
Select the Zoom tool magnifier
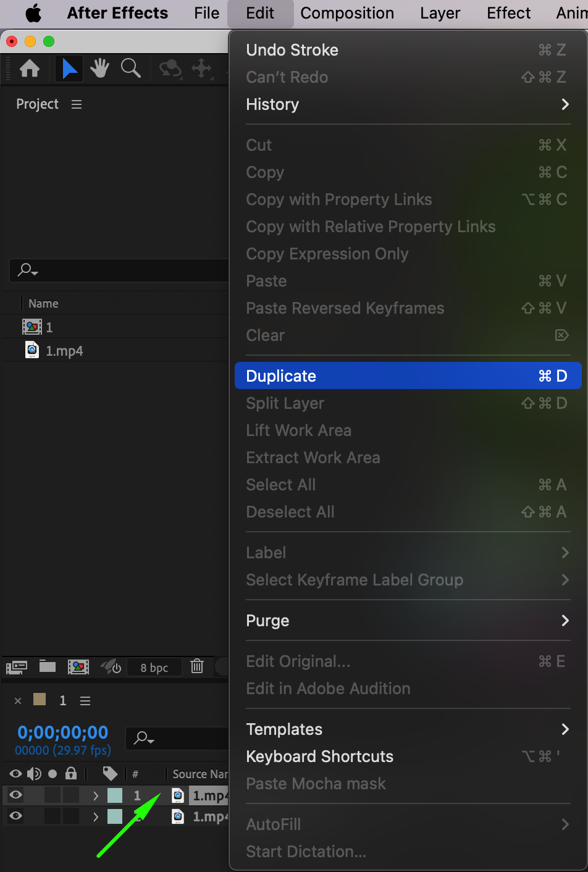coord(130,69)
